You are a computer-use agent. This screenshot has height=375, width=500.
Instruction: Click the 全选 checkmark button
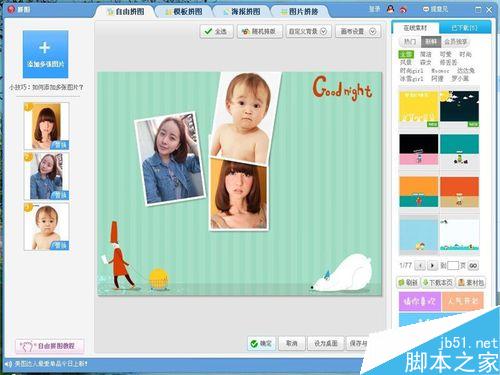coord(216,31)
